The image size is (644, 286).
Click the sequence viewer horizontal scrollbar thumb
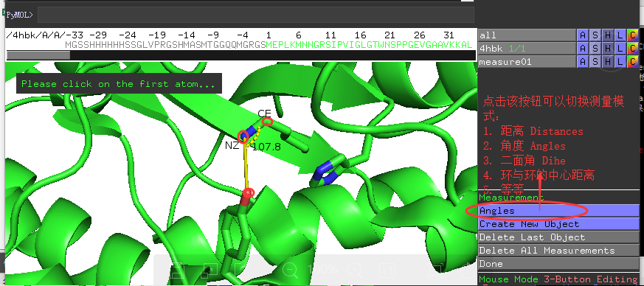pyautogui.click(x=38, y=55)
